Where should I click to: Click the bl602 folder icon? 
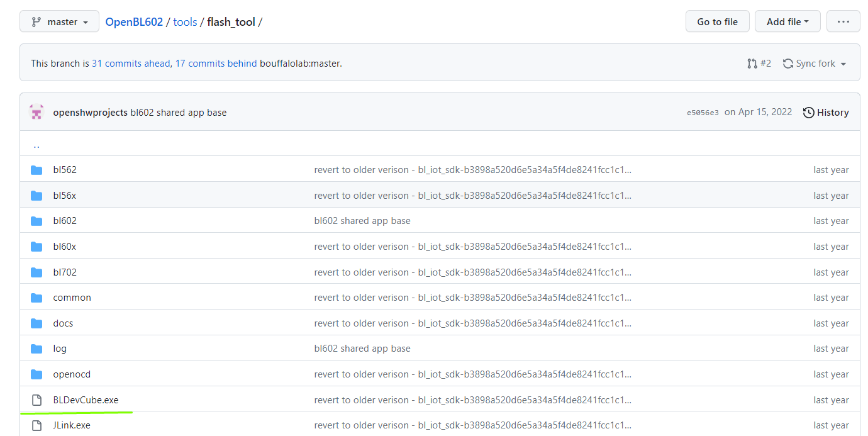(x=36, y=221)
